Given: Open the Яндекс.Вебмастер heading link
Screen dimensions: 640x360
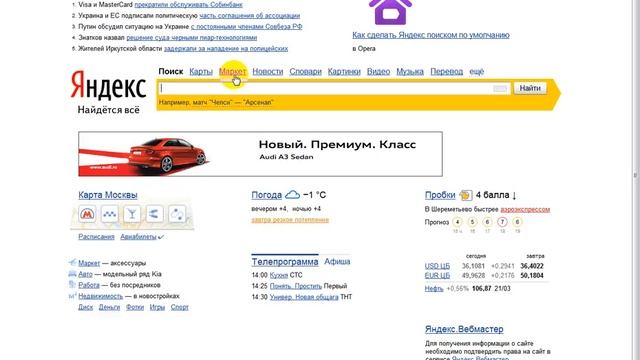Looking at the screenshot, I should 464,329.
